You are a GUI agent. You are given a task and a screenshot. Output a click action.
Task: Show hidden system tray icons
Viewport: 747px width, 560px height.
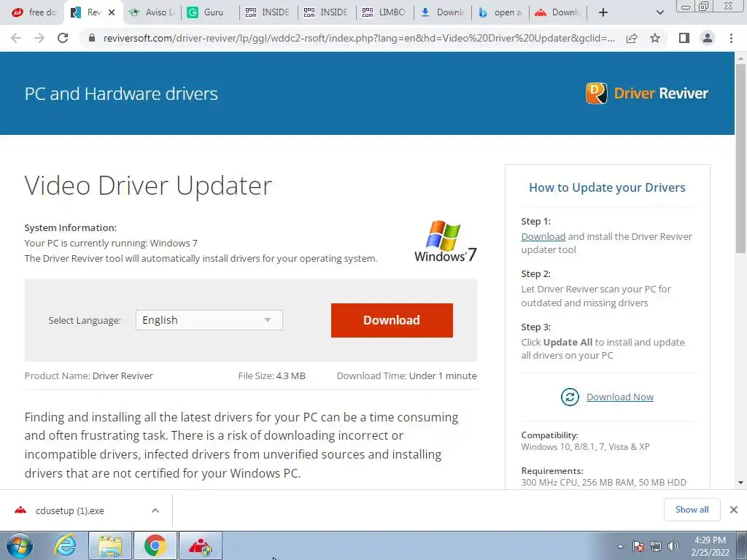coord(620,546)
